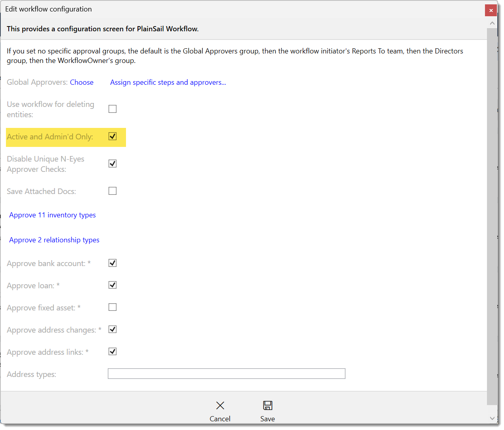This screenshot has height=430, width=504.
Task: Uncheck Approve address changes checkbox
Action: [x=113, y=329]
